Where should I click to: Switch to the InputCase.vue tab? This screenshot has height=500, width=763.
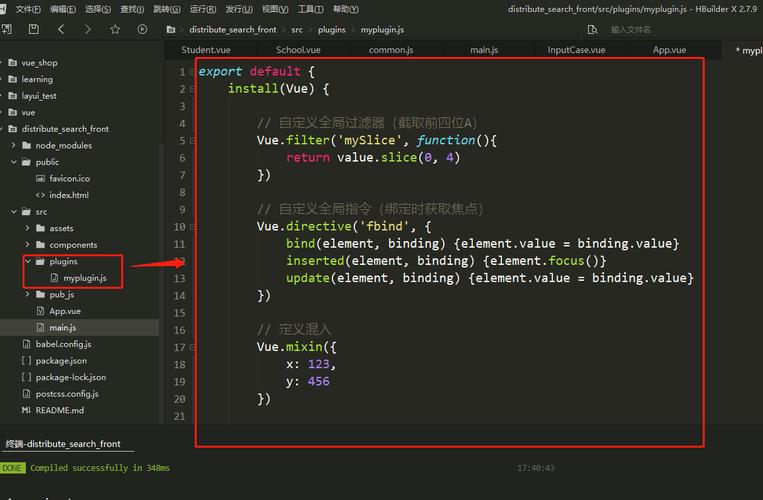pyautogui.click(x=576, y=50)
